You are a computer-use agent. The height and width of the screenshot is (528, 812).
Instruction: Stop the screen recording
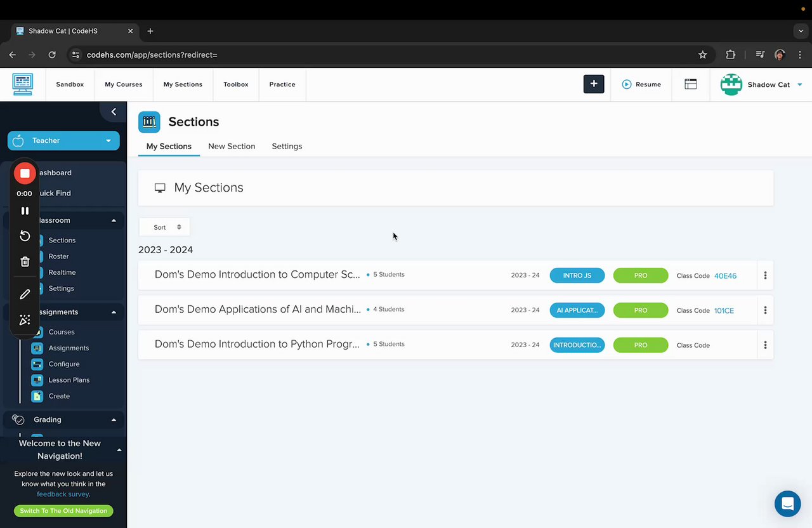25,173
